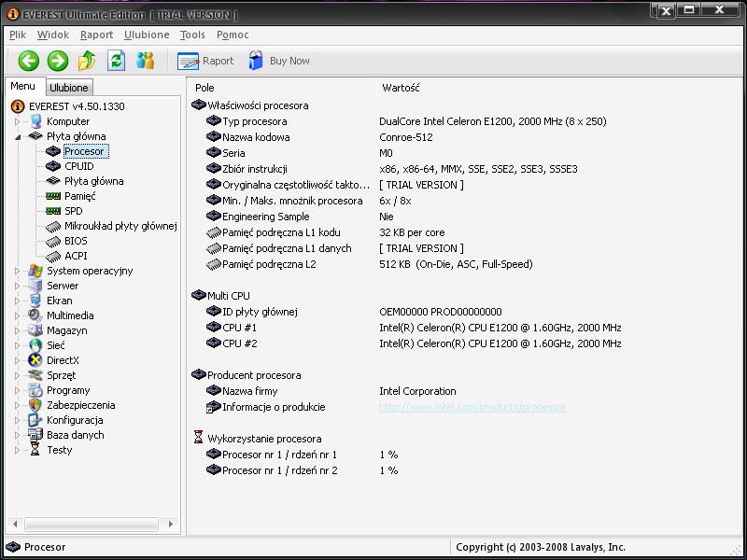This screenshot has width=747, height=560.
Task: Click the sidebar scroll left arrow
Action: [x=15, y=525]
